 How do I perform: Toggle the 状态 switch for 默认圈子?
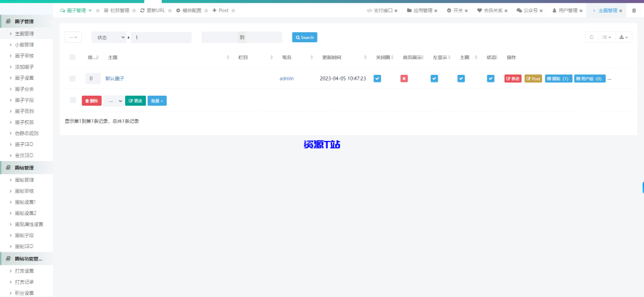pos(491,79)
